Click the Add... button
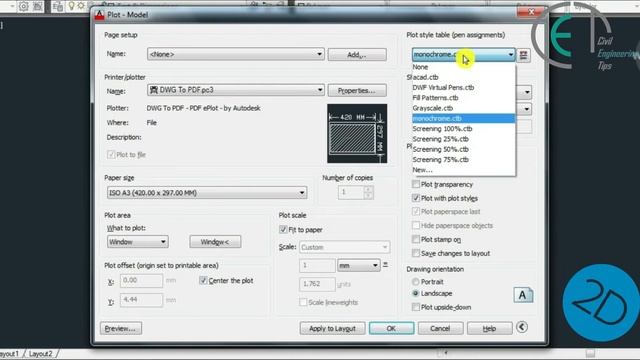This screenshot has width=640, height=360. click(x=357, y=55)
